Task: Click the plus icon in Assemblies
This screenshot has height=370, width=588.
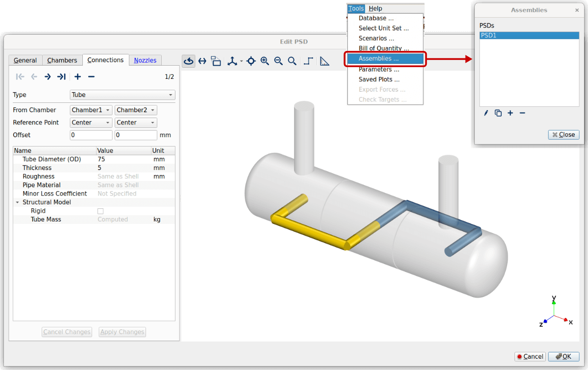Action: pyautogui.click(x=510, y=113)
